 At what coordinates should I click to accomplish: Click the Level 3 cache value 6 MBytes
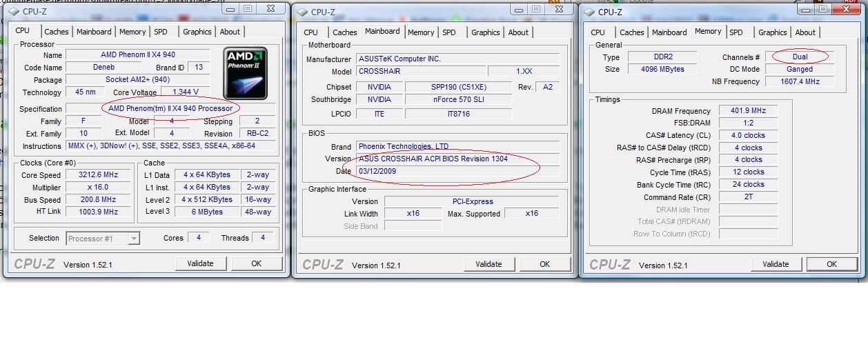tap(207, 212)
